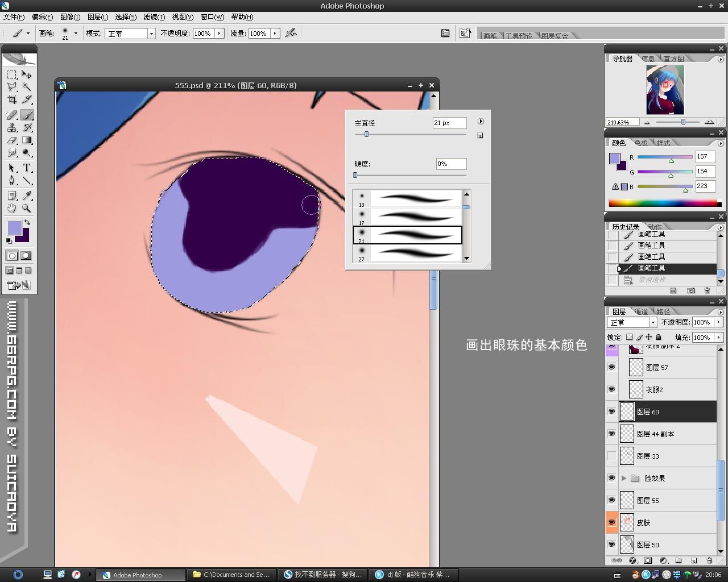728x582 pixels.
Task: Hide the 脸效果 layer group
Action: click(x=611, y=478)
